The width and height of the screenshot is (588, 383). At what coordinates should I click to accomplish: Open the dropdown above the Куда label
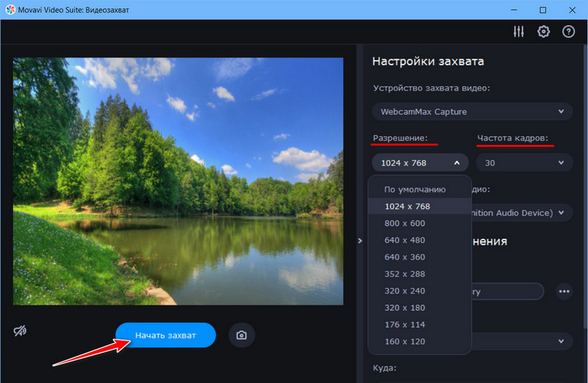pos(522,341)
